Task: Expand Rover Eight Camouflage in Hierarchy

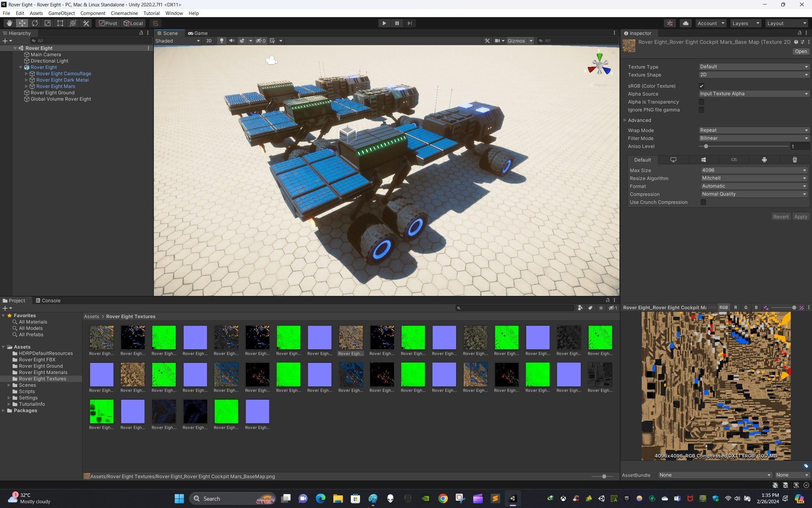Action: [x=27, y=74]
